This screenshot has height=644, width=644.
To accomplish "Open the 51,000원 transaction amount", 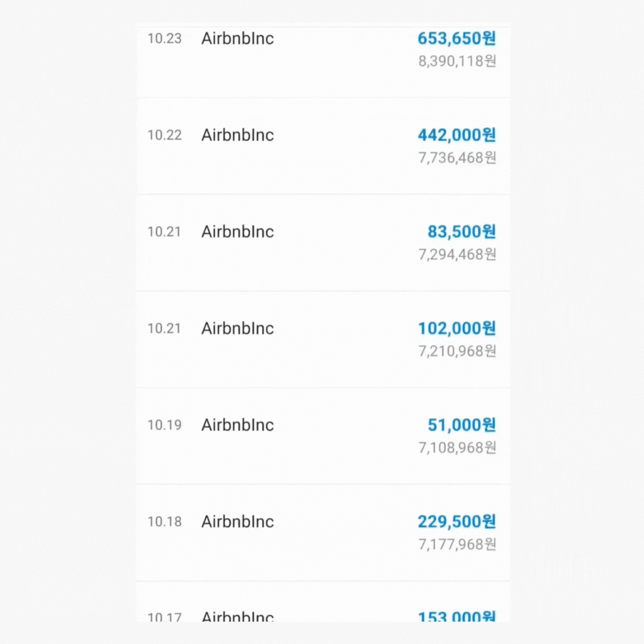I will click(461, 425).
